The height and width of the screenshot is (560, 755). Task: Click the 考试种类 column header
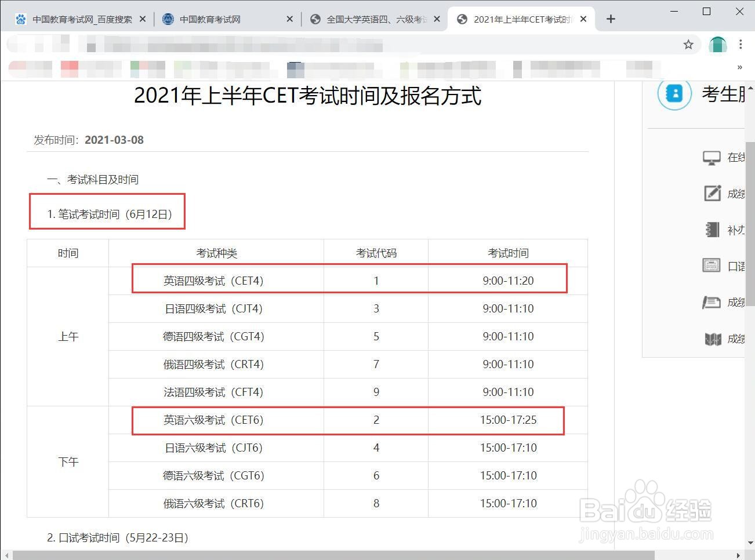(x=216, y=253)
